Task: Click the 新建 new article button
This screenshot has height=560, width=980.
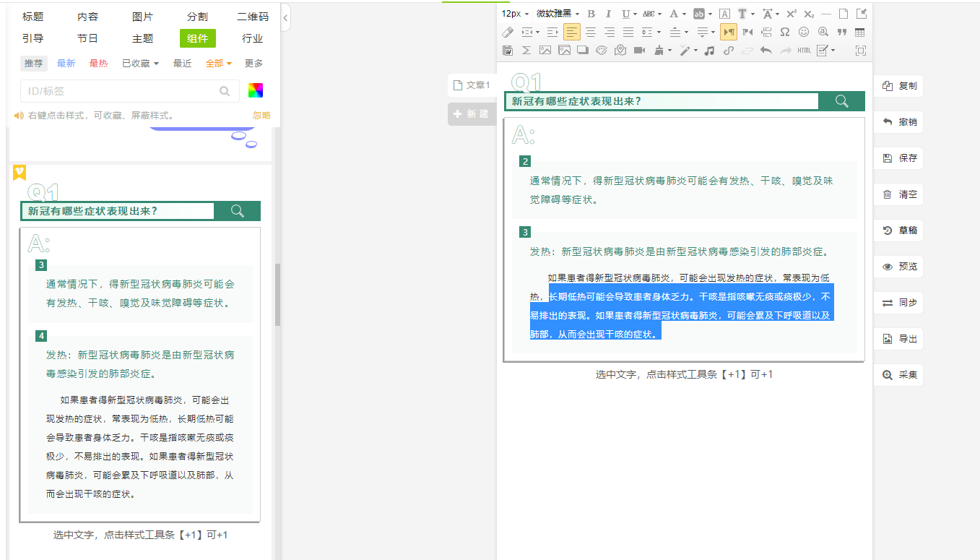Action: click(x=472, y=114)
